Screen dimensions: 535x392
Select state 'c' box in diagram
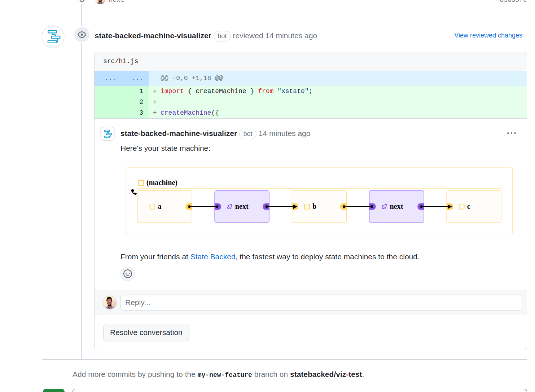point(474,207)
